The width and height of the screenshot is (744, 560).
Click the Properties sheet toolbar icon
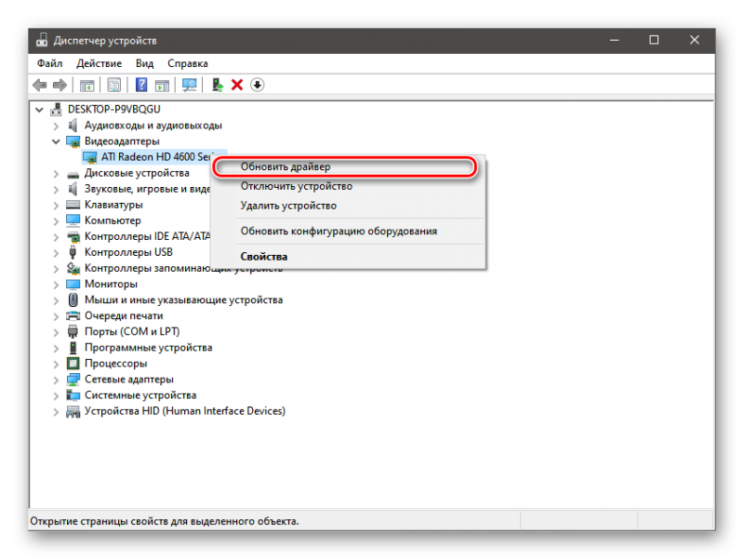[x=113, y=86]
